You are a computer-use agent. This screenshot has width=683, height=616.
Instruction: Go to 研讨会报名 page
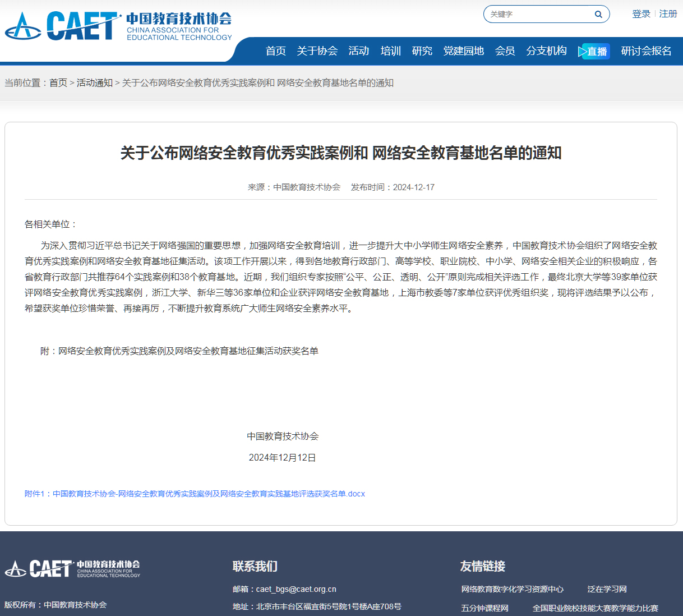[646, 51]
